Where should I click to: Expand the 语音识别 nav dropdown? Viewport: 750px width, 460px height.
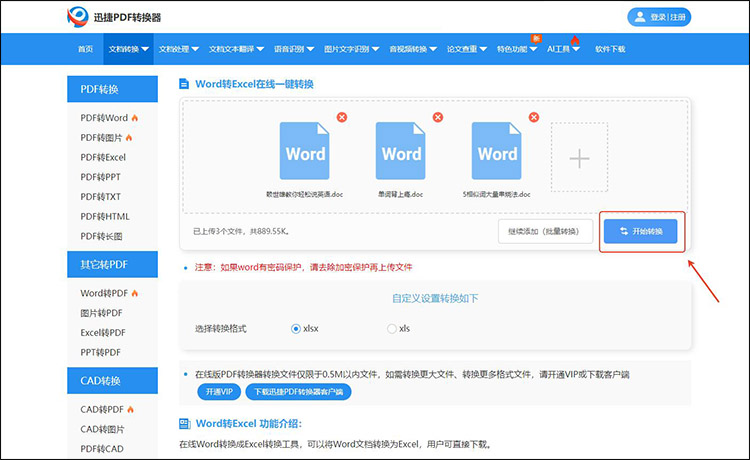pos(294,49)
